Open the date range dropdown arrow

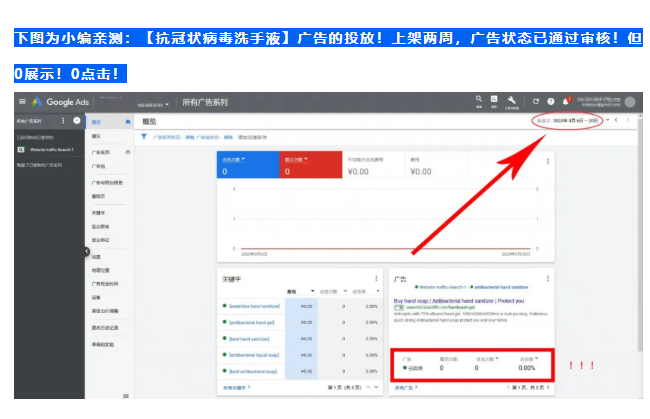point(608,120)
